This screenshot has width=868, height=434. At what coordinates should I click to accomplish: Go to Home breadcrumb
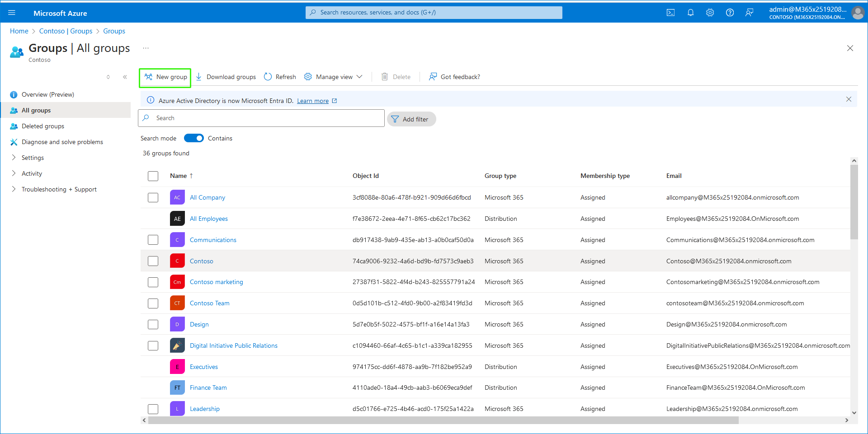[19, 31]
